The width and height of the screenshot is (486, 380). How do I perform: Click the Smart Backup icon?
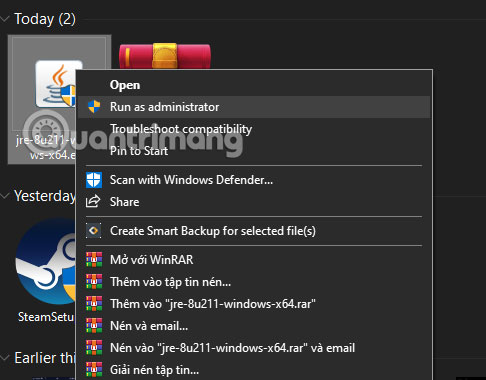click(94, 231)
